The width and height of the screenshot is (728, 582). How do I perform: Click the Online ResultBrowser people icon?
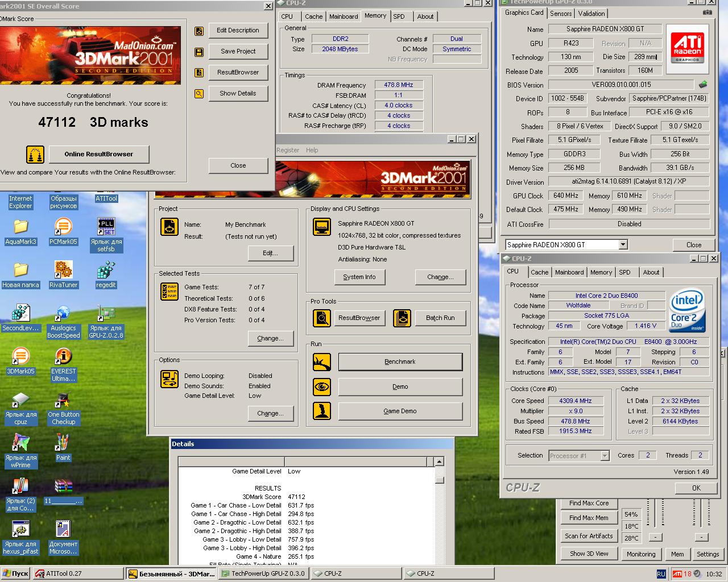tap(35, 154)
